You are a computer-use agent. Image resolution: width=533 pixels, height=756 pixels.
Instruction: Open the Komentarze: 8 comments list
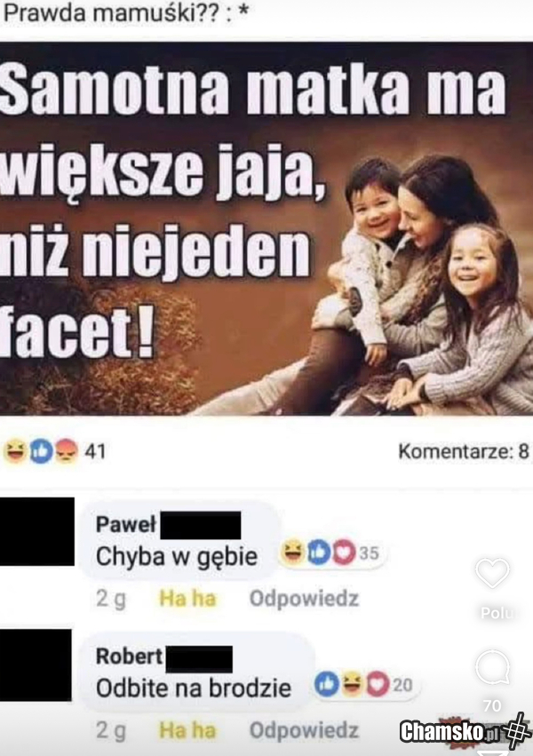[464, 452]
